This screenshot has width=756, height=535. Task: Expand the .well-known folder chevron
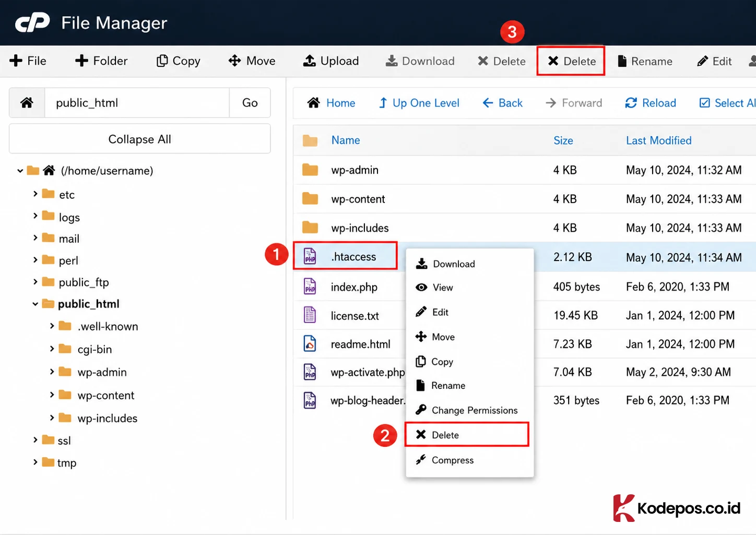tap(52, 326)
